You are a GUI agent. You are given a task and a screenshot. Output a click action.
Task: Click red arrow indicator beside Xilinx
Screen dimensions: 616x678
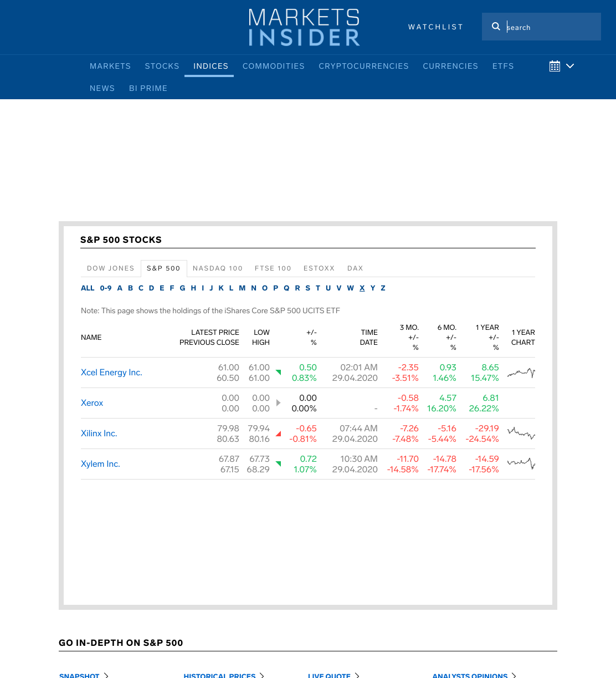tap(279, 434)
